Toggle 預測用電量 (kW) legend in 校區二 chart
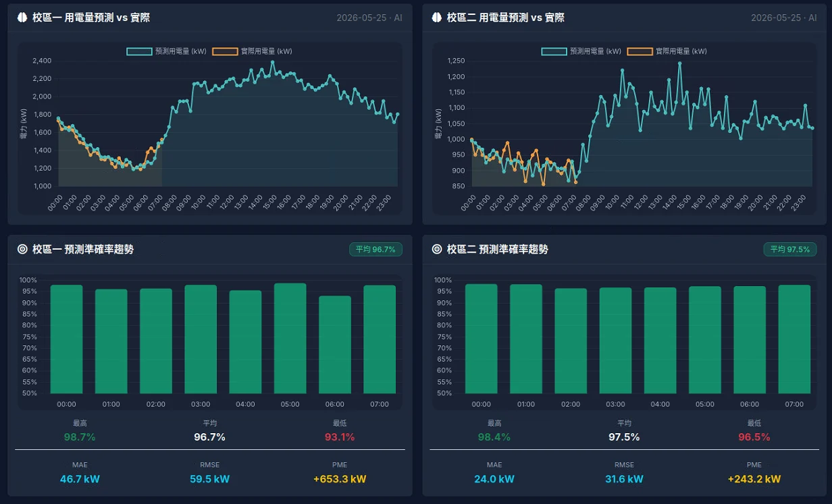832x504 pixels. coord(581,51)
